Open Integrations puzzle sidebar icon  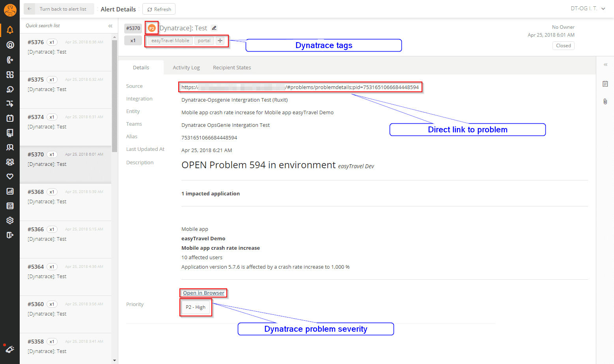click(10, 74)
